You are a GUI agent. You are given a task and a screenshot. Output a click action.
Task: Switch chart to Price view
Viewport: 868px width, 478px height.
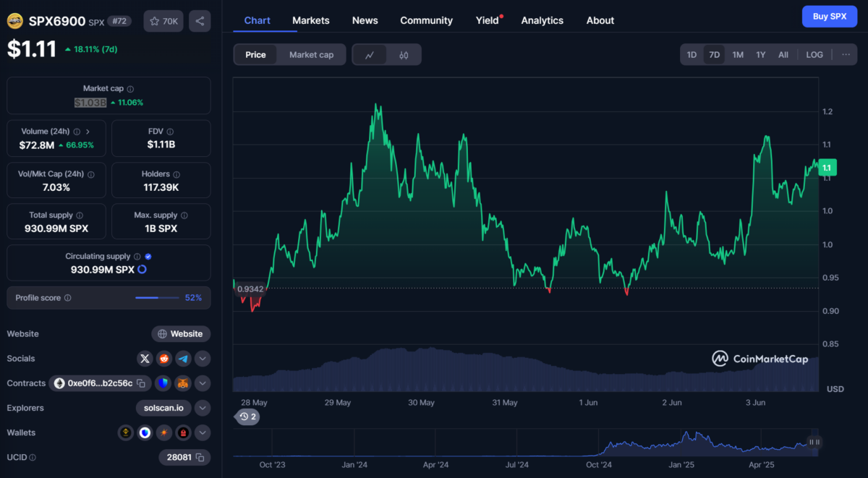pyautogui.click(x=255, y=55)
